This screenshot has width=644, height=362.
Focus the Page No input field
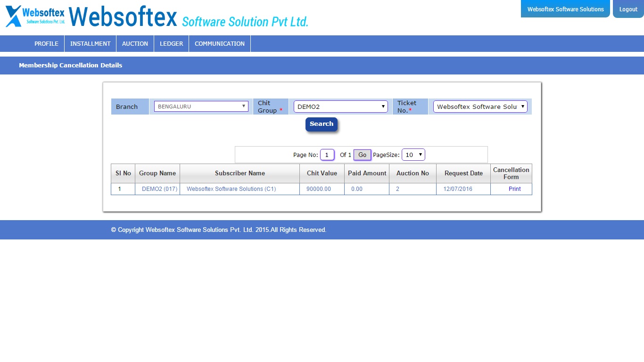pos(327,155)
